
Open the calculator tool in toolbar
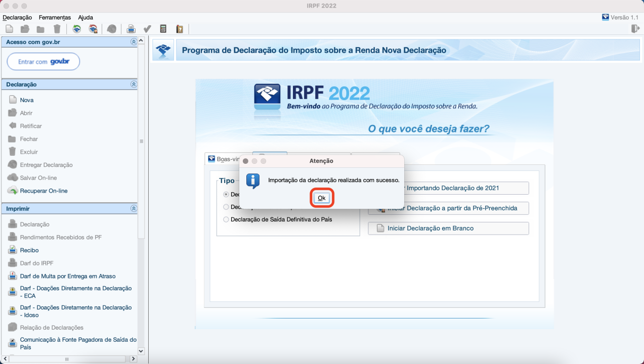pyautogui.click(x=163, y=29)
